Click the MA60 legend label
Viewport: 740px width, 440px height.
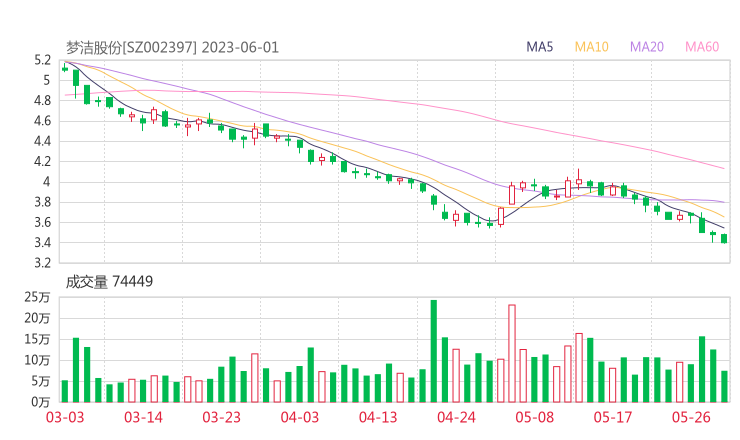click(x=702, y=47)
